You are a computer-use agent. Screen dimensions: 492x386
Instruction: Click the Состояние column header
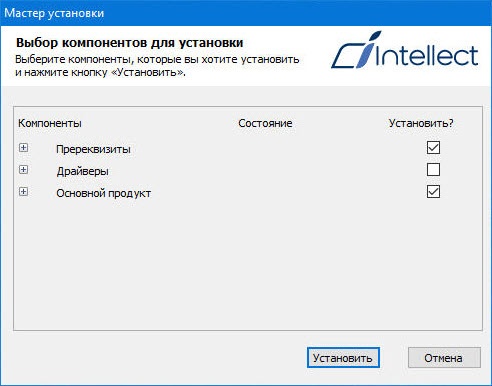265,123
